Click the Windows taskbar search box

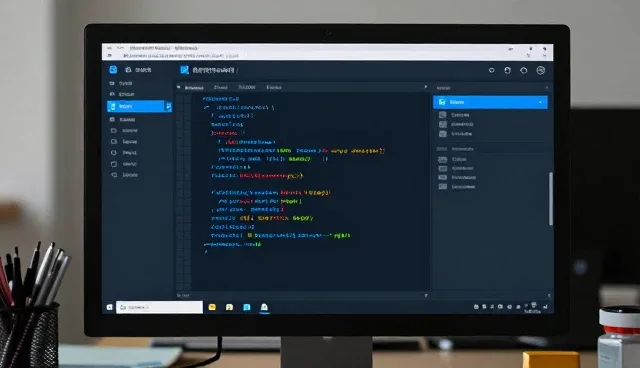tap(159, 307)
